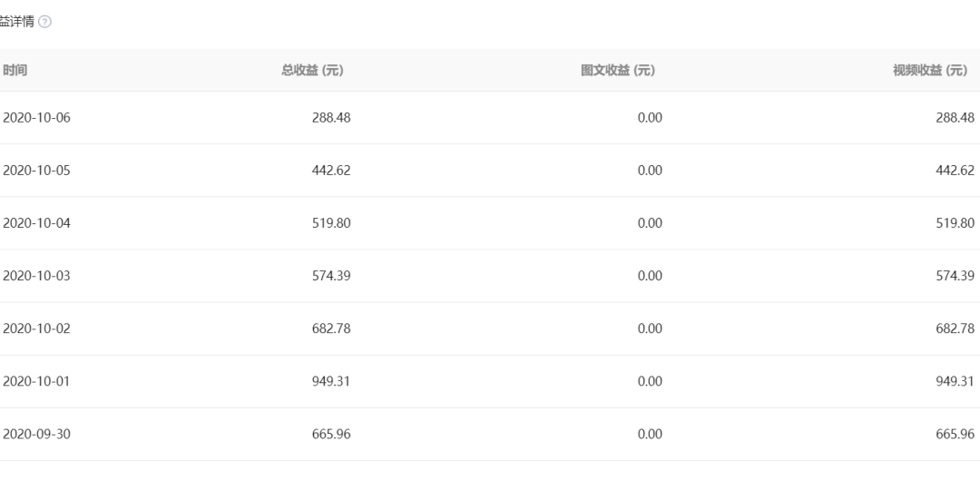
Task: Select the 2020-10-01 date cell
Action: [x=36, y=381]
